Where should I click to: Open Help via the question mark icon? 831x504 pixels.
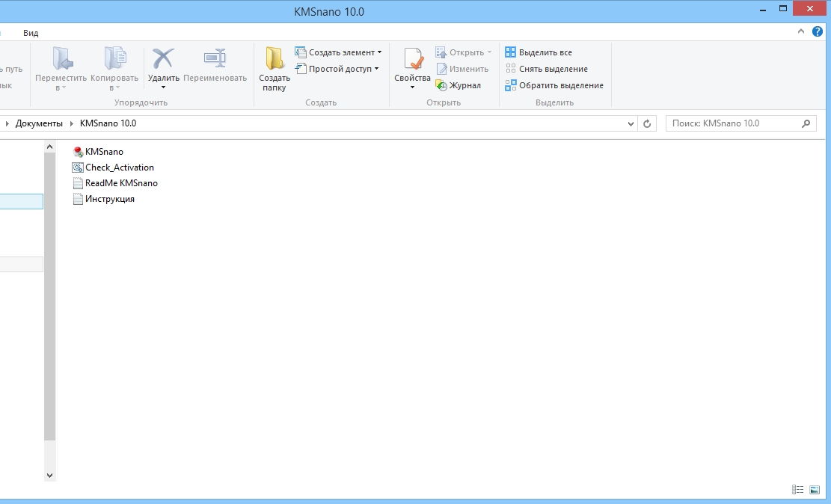click(x=818, y=32)
